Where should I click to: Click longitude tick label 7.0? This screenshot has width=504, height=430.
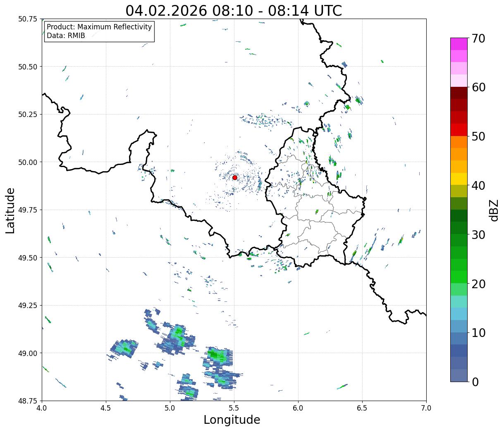click(x=426, y=408)
